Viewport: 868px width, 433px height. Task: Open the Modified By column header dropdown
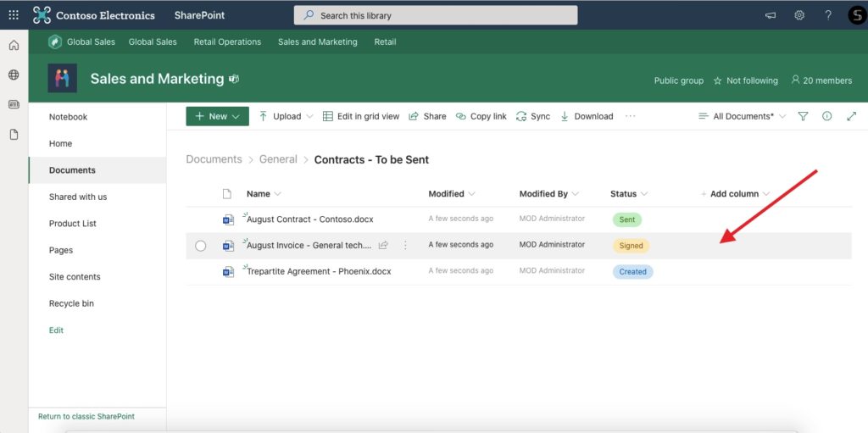pos(549,194)
